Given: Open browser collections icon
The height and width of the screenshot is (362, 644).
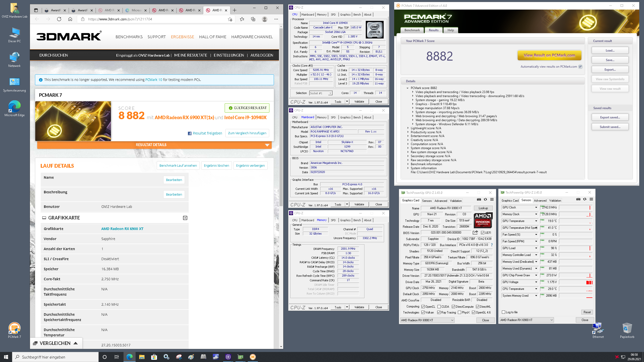Looking at the screenshot, I should pos(253,19).
